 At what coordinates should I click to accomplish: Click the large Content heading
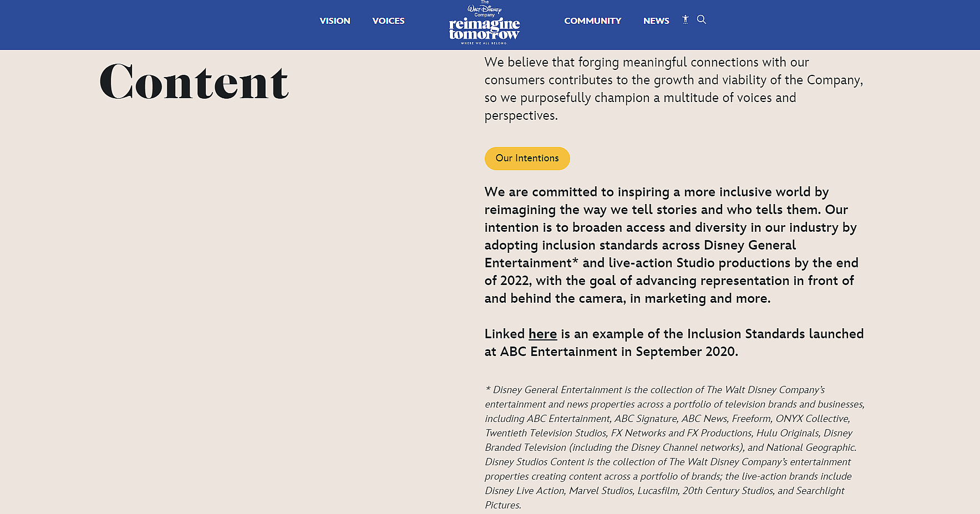[x=194, y=83]
